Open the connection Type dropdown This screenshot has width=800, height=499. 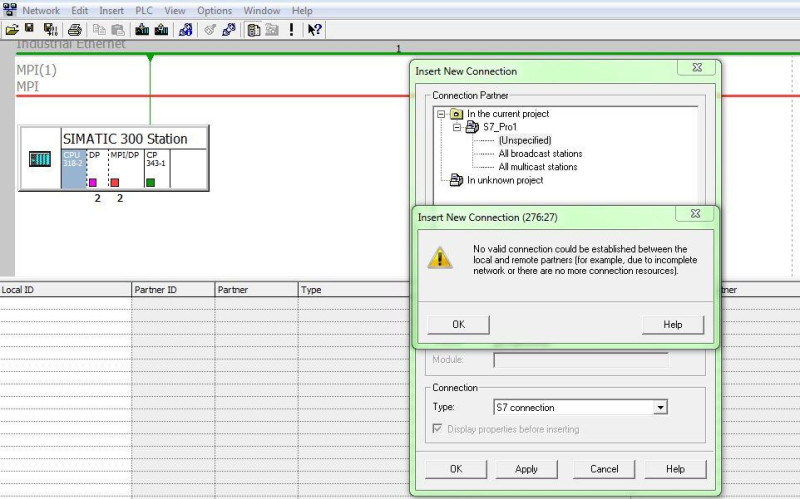coord(661,407)
